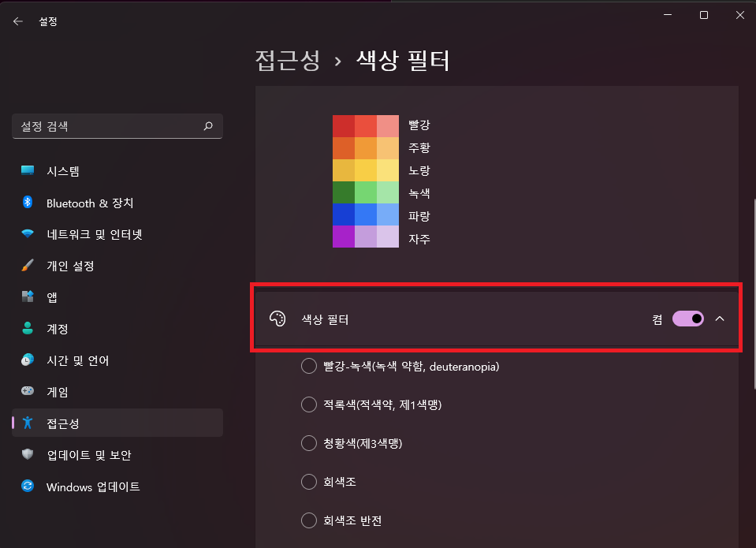Maximize the 설정 window
This screenshot has height=548, width=756.
click(704, 15)
